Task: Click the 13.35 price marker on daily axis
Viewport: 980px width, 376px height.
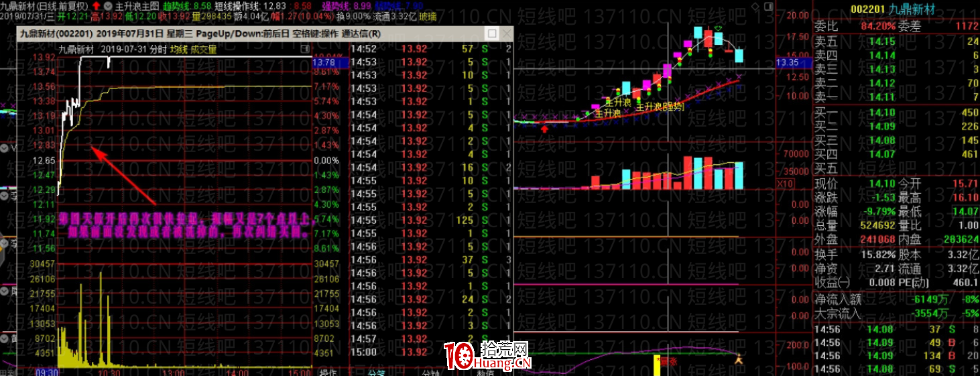Action: tap(793, 62)
